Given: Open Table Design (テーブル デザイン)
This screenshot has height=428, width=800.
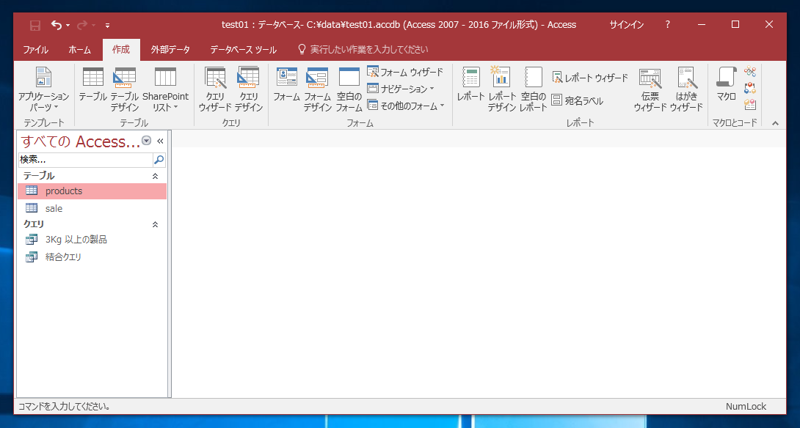Looking at the screenshot, I should click(x=124, y=89).
